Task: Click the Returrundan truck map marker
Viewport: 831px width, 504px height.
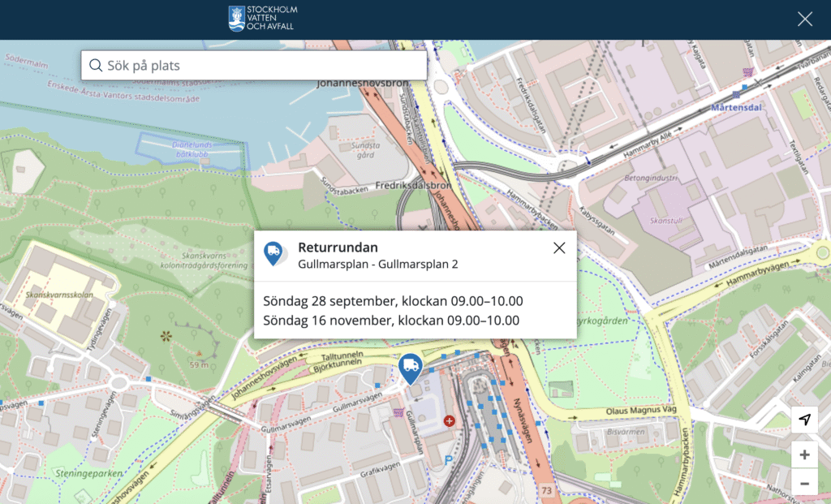Action: coord(411,368)
